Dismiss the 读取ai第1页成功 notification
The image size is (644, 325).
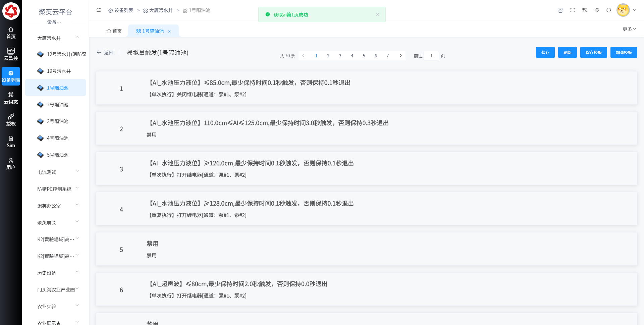click(x=378, y=14)
